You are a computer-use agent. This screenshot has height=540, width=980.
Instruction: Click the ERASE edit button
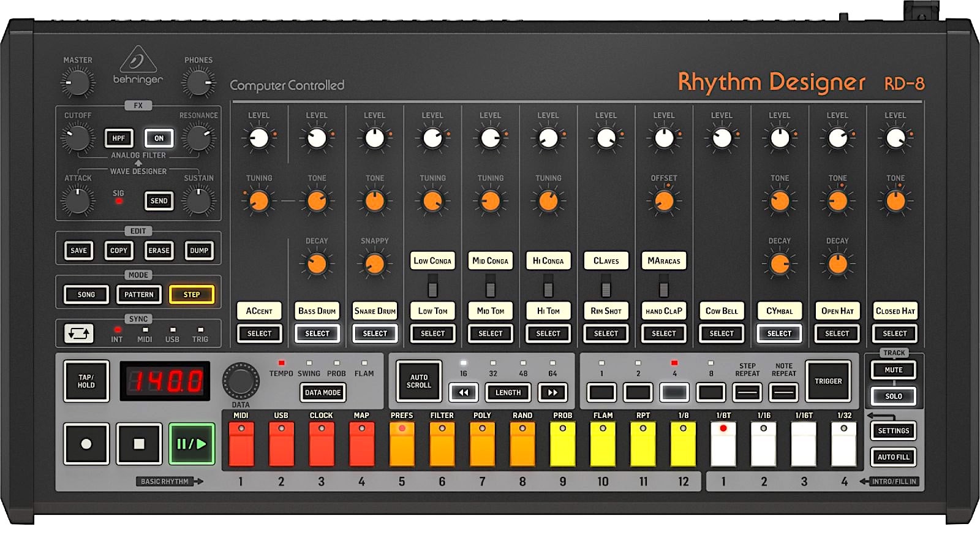tap(159, 251)
